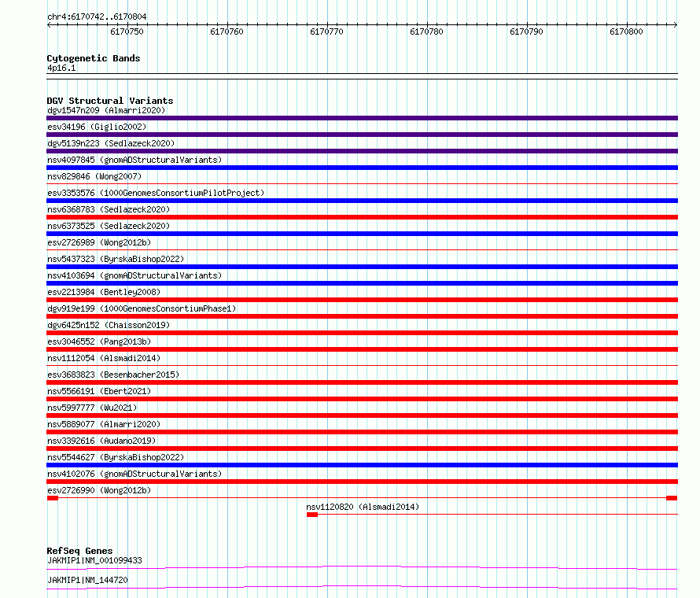Open variant nsv6373525 (Sedlazeck2020)
Image resolution: width=700 pixels, height=598 pixels.
coord(109,226)
